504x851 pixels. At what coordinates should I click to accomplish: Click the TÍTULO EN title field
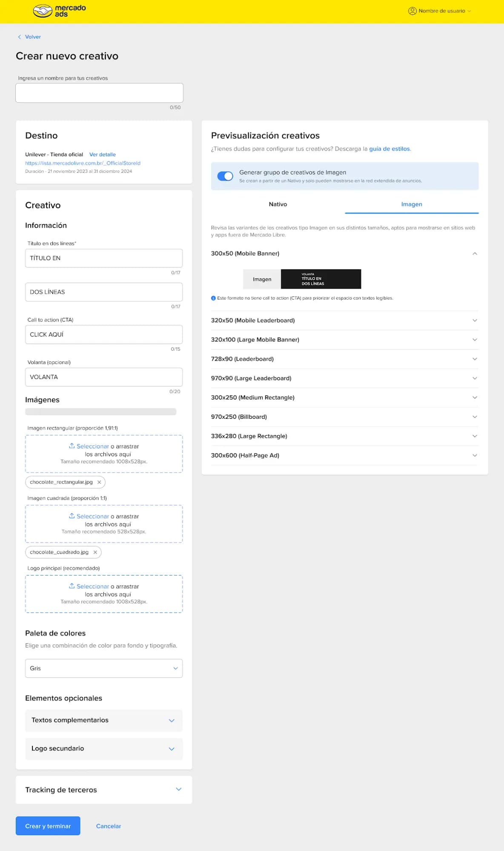[104, 258]
